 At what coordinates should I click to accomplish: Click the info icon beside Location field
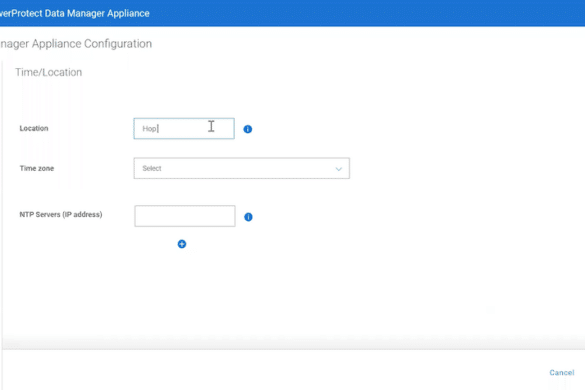tap(248, 129)
